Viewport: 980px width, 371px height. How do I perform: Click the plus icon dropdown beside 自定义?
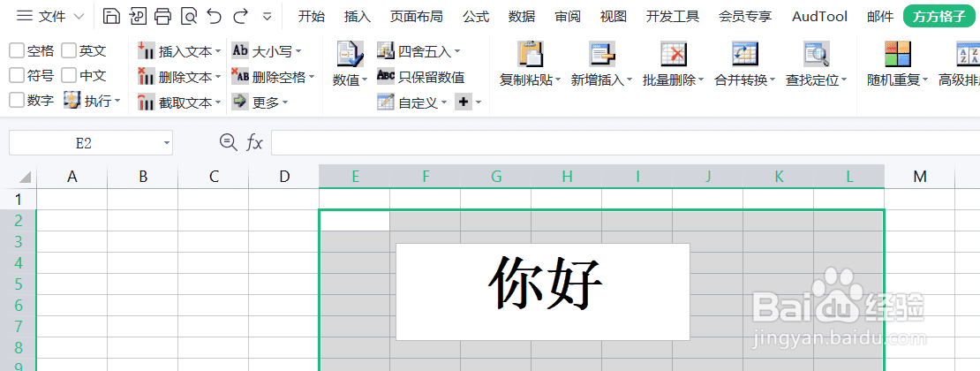469,102
